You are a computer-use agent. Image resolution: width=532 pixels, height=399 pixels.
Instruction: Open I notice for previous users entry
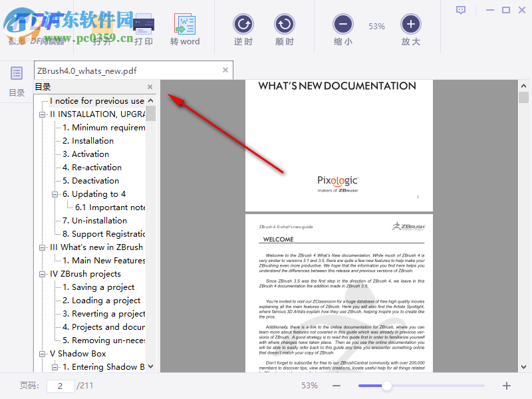[x=97, y=101]
